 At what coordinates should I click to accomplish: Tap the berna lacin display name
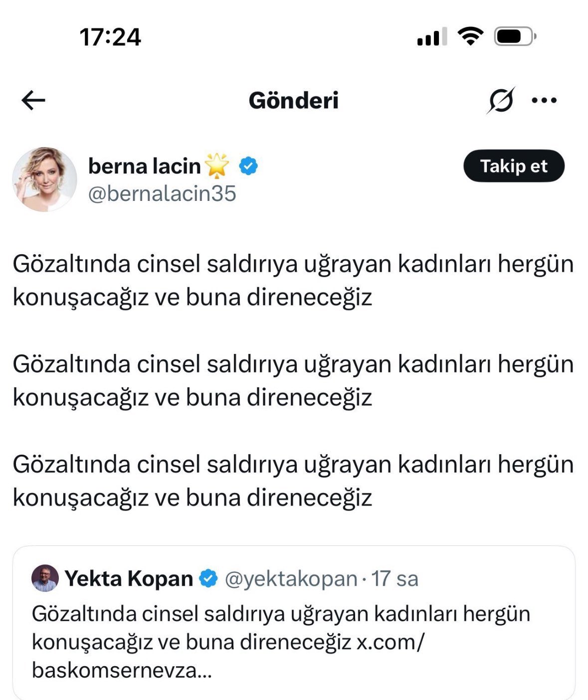pyautogui.click(x=145, y=166)
